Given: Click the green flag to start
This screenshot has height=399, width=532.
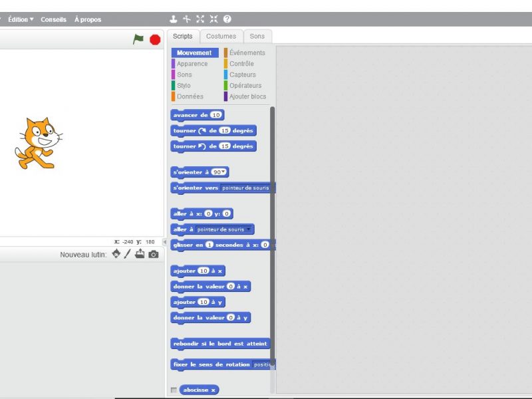Looking at the screenshot, I should point(138,39).
